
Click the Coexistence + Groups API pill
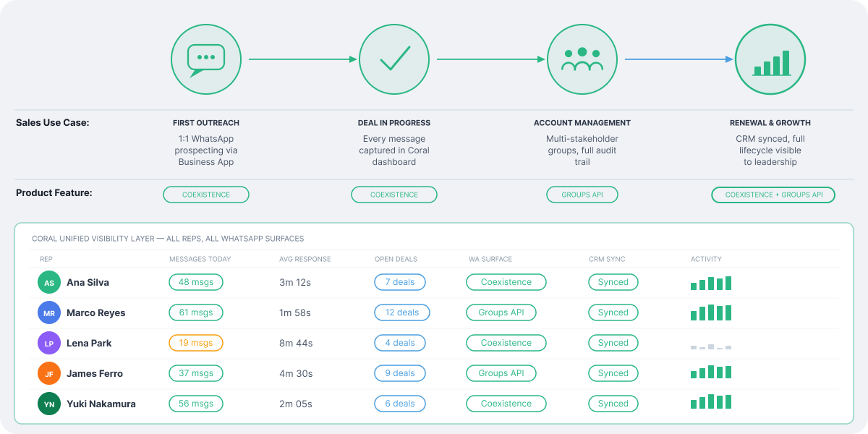(x=773, y=195)
